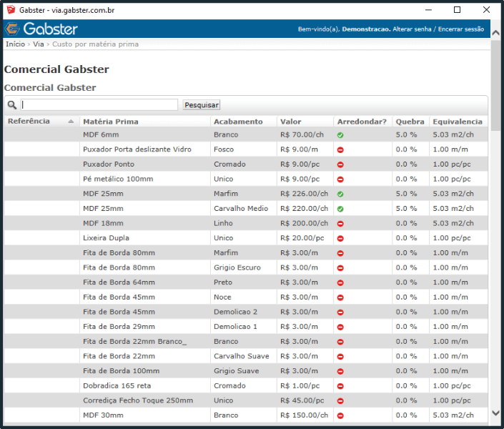Select Corrediça Fecho Toque 250mm cell

coord(138,400)
